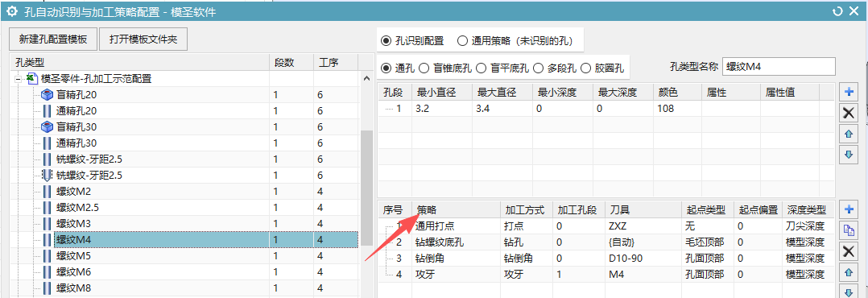Delete hole segment with upper X icon
Viewport: 868px width, 298px height.
(x=848, y=114)
